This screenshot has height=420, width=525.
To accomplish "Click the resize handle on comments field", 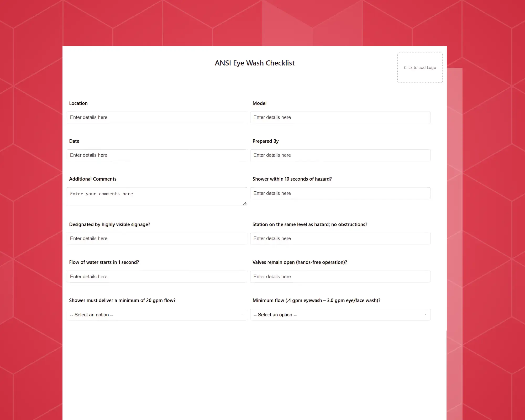I will [244, 203].
